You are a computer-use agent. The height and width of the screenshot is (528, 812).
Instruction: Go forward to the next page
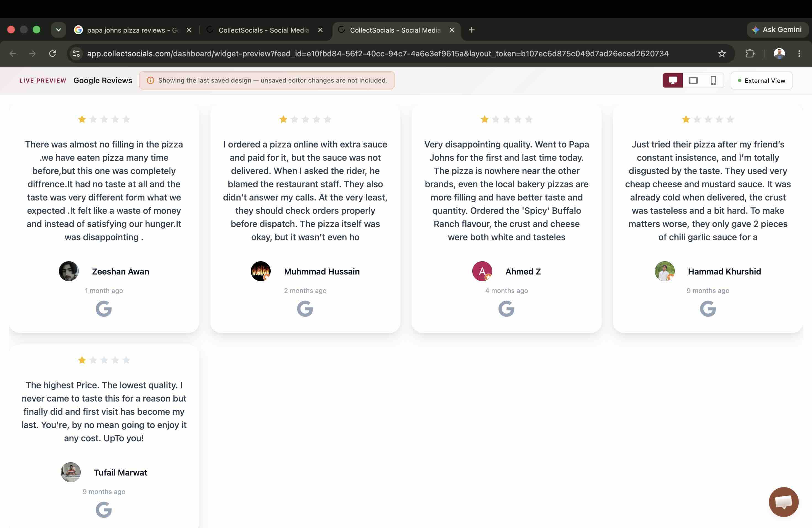coord(32,54)
